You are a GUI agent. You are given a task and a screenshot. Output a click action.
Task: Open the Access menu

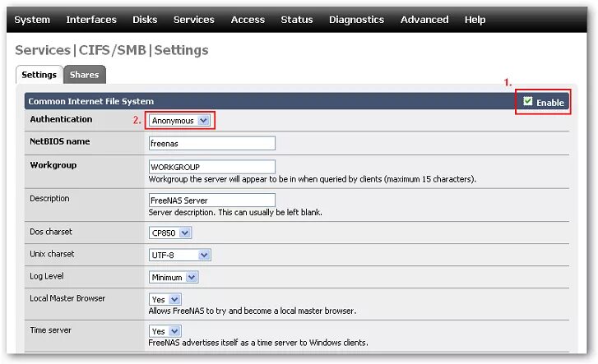pyautogui.click(x=248, y=20)
